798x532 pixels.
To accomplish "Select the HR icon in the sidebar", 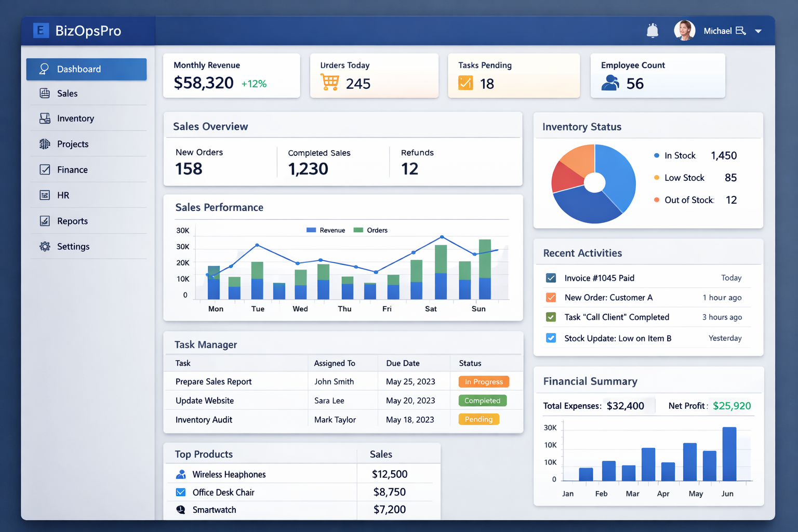I will pos(44,195).
